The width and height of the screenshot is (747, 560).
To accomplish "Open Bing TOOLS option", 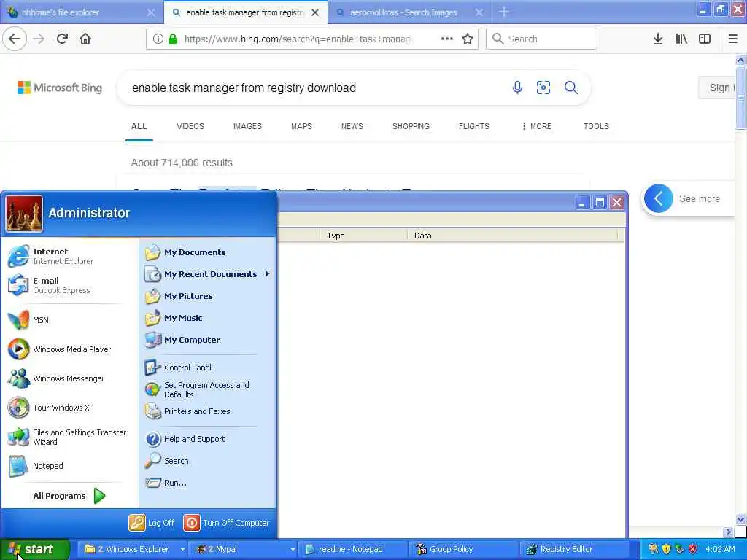I will point(596,126).
